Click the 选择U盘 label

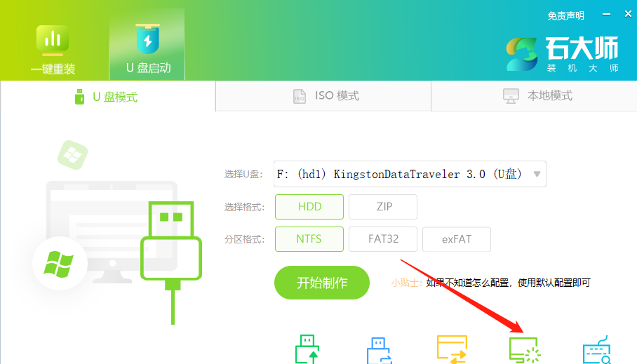point(243,174)
